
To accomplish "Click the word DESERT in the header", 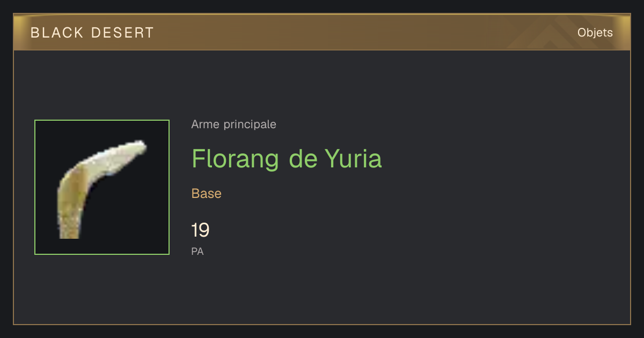I will (123, 33).
